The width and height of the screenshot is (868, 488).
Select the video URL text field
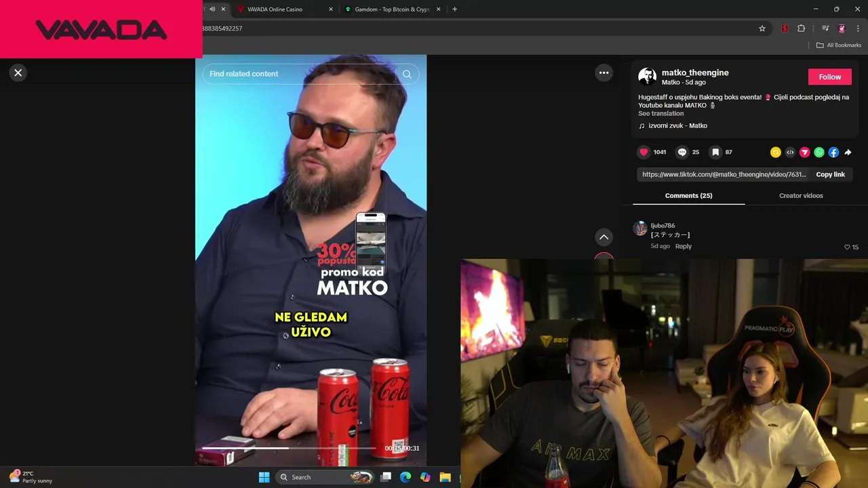pos(724,174)
